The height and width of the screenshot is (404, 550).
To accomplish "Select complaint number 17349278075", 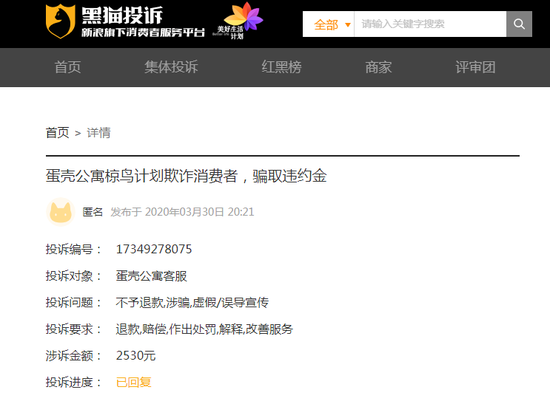I will click(x=154, y=249).
